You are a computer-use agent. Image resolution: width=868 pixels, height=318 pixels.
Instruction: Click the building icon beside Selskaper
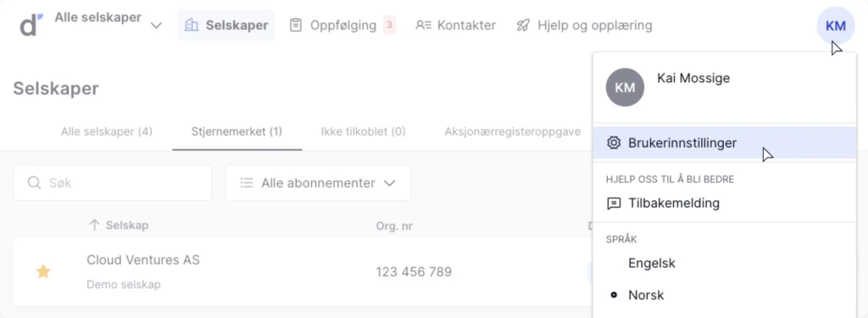(x=192, y=25)
